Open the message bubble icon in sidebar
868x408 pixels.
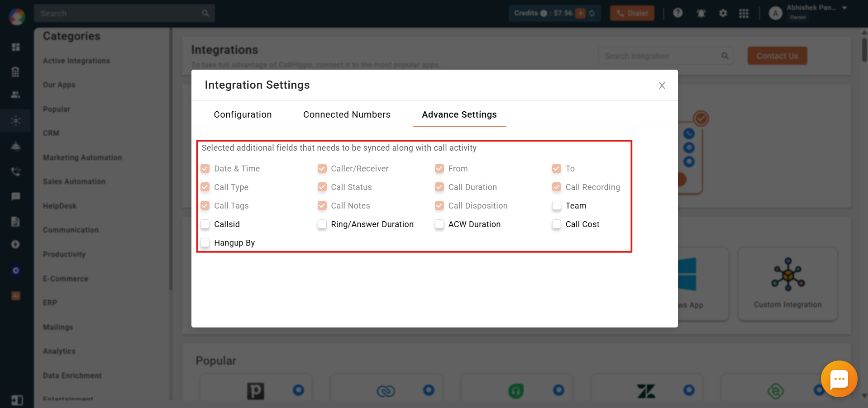point(16,196)
